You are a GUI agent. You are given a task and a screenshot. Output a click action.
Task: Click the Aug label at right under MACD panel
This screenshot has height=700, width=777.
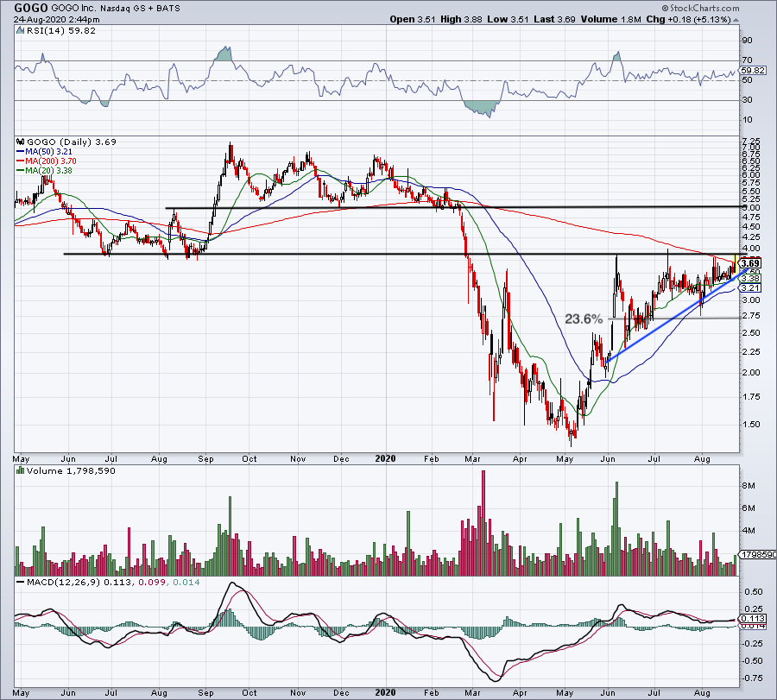[x=702, y=692]
